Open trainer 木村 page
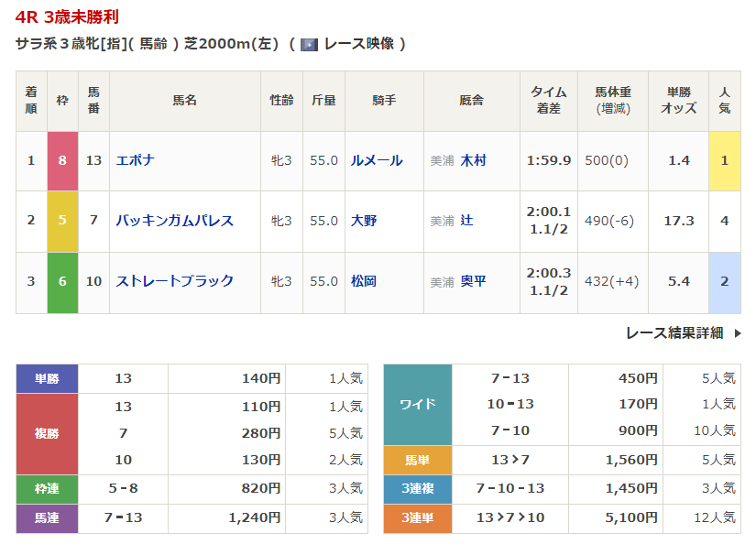 point(473,160)
